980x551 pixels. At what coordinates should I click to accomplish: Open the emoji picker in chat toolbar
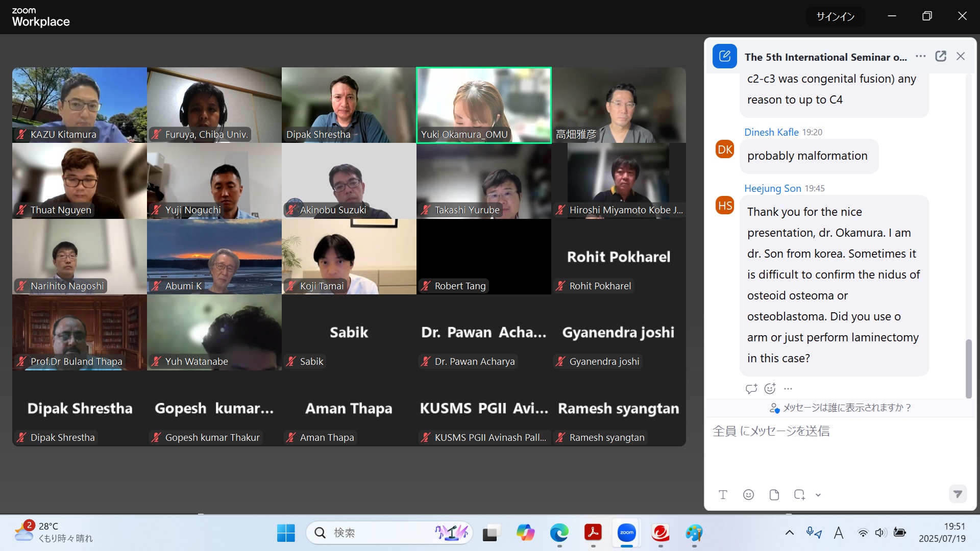[748, 494]
